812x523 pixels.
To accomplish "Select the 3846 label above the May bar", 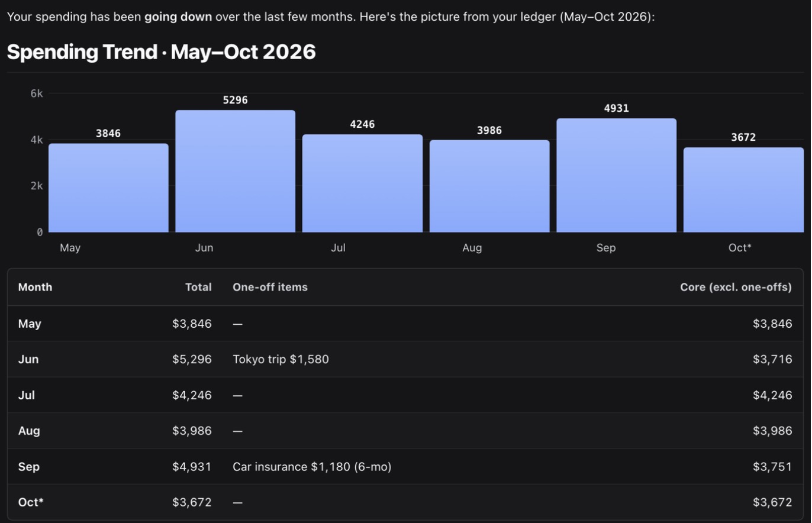I will 108,133.
